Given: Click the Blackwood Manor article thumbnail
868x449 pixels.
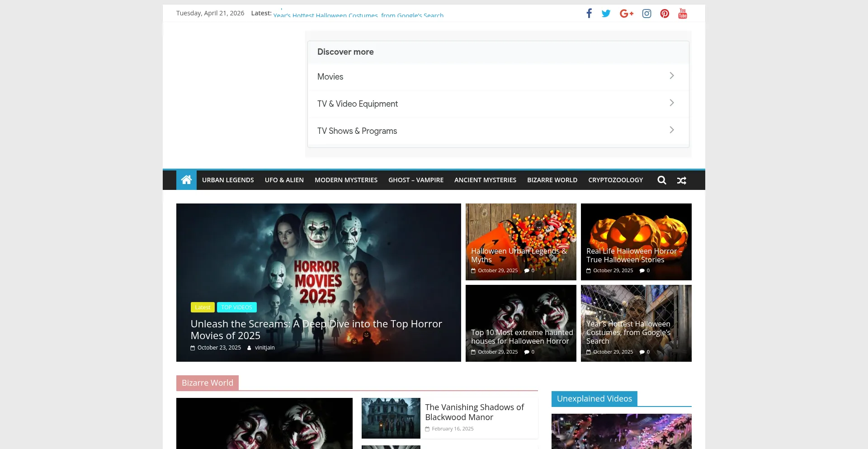Looking at the screenshot, I should click(391, 418).
